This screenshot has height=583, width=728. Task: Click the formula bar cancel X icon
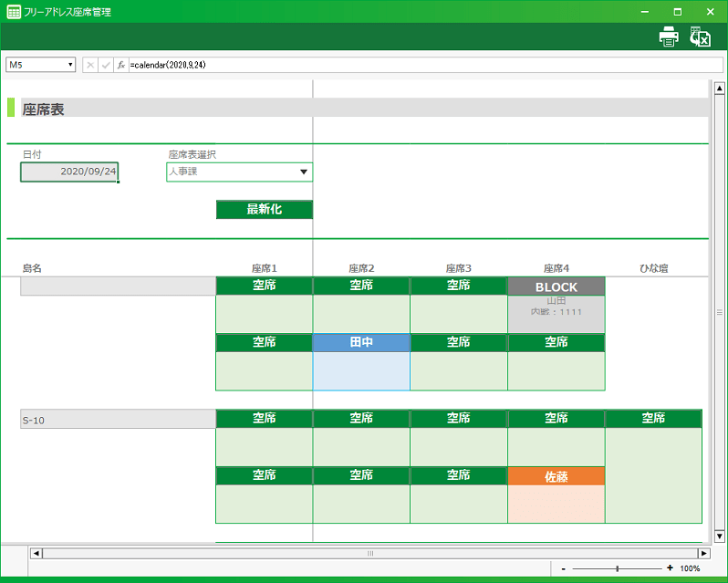[90, 65]
